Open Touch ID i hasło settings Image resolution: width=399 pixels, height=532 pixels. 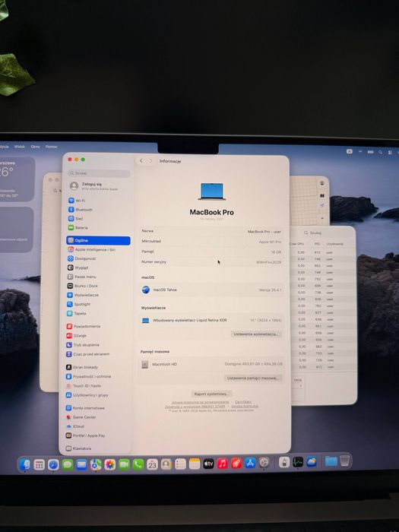click(83, 386)
